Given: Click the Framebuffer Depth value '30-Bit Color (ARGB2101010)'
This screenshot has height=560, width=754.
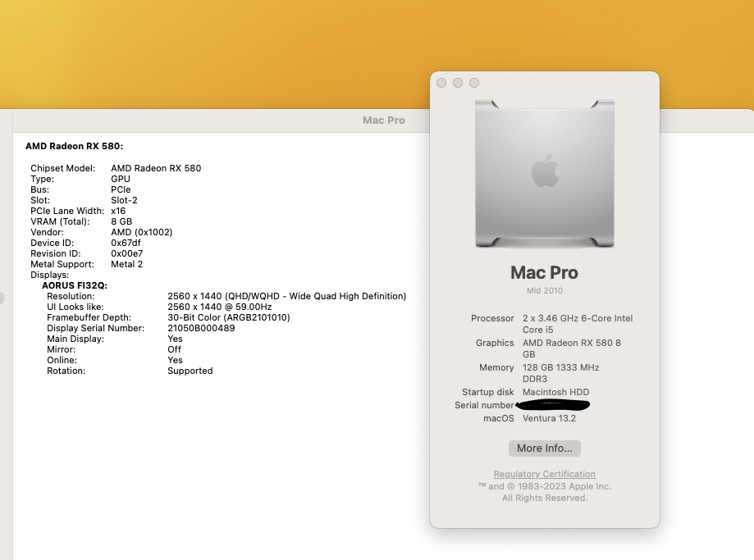Looking at the screenshot, I should [x=229, y=317].
